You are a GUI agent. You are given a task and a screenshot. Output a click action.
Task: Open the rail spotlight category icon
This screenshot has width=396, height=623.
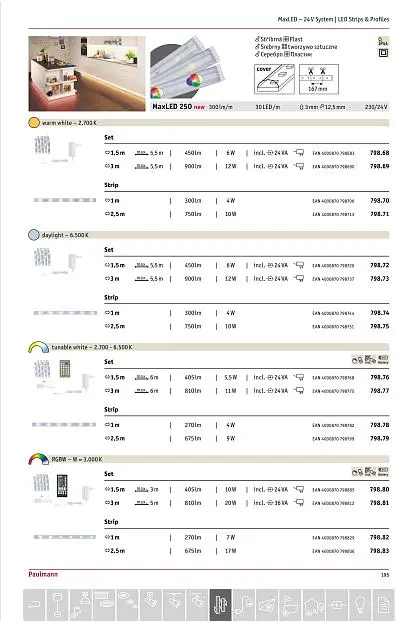coord(174,605)
